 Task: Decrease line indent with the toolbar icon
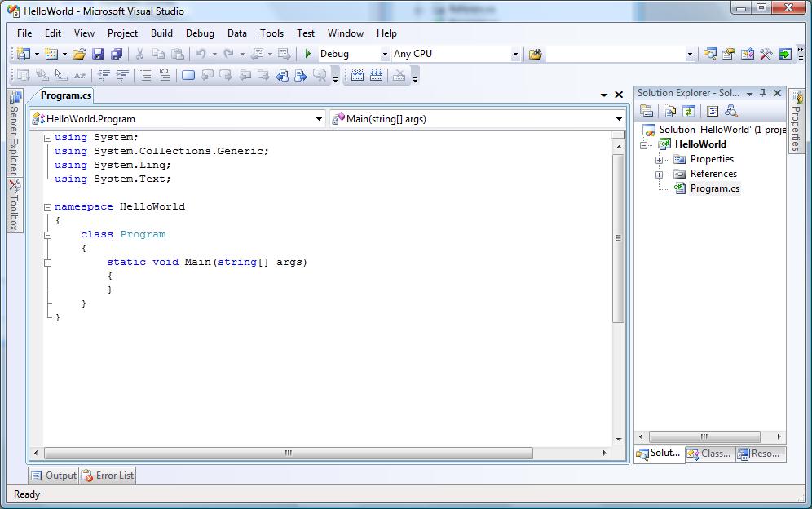(x=104, y=76)
